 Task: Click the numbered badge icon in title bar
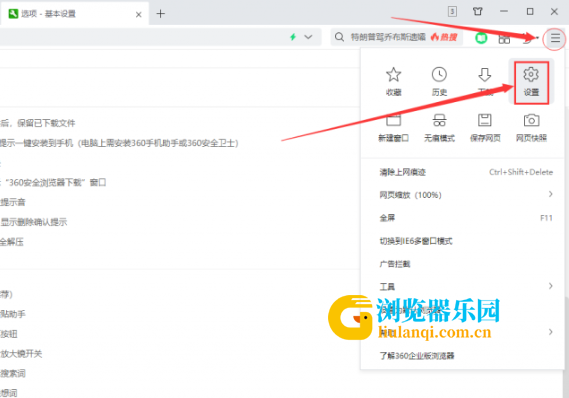click(452, 12)
